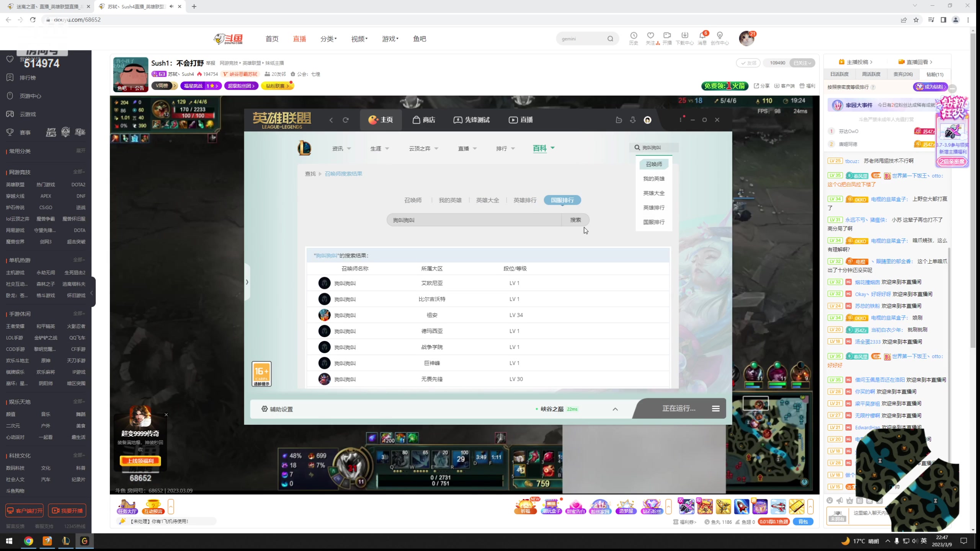Mute the Sush4 browser tab audio
Viewport: 980px width, 551px height.
coord(171,7)
